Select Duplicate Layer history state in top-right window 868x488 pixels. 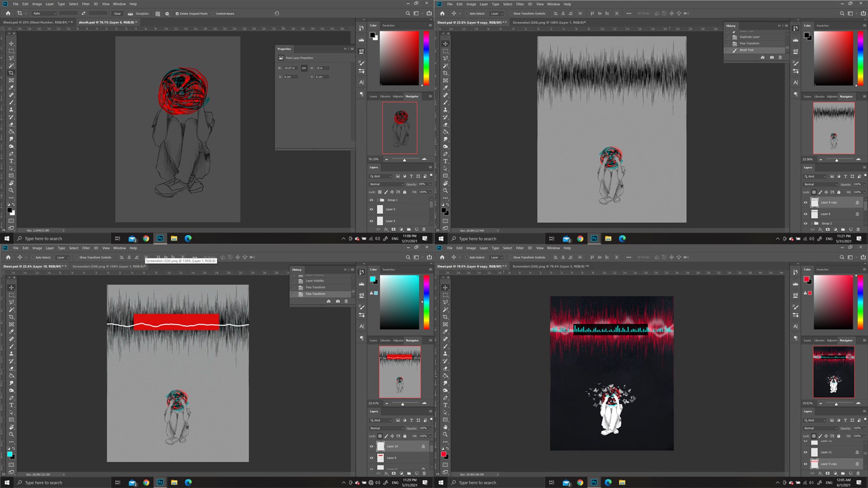[x=750, y=37]
